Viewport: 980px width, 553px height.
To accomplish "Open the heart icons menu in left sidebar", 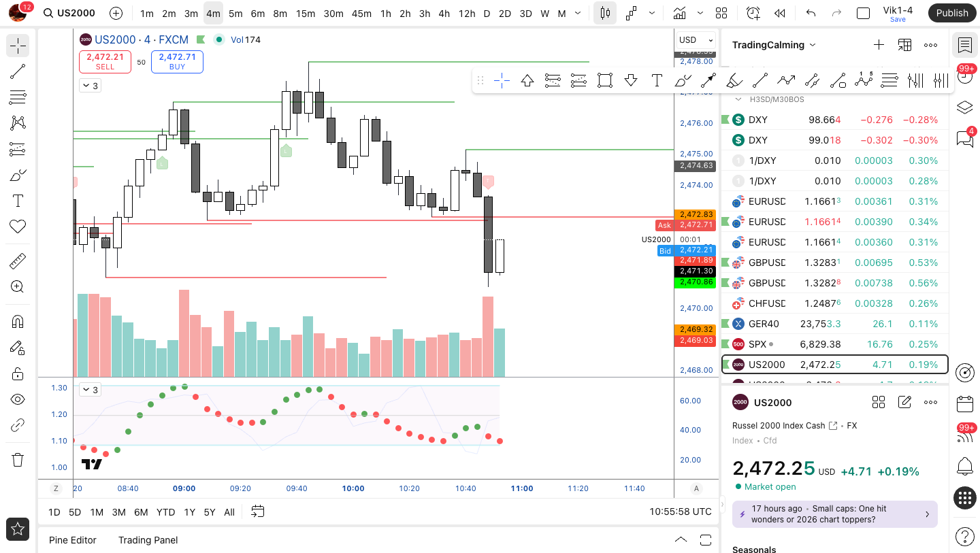I will [x=18, y=227].
